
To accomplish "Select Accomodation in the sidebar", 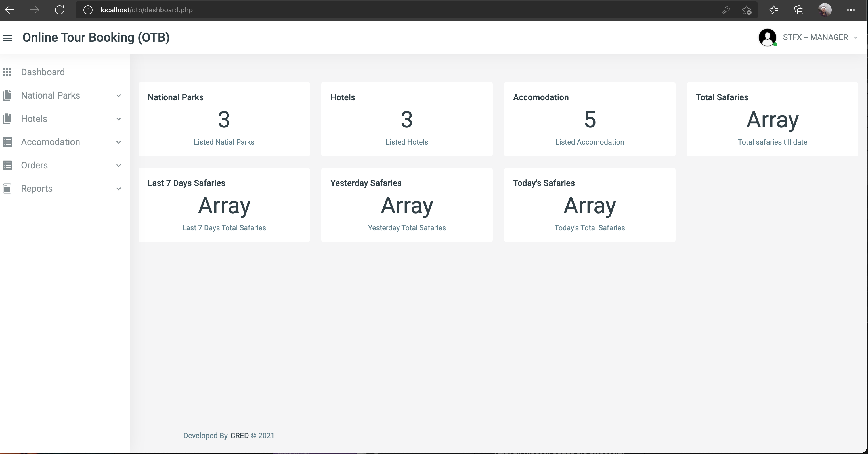I will pos(51,142).
